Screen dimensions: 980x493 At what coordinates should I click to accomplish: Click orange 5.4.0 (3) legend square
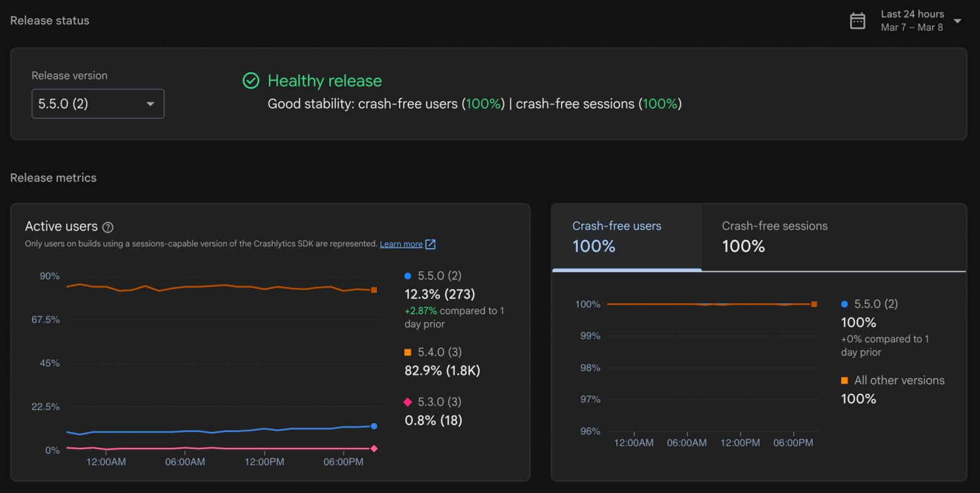coord(408,352)
